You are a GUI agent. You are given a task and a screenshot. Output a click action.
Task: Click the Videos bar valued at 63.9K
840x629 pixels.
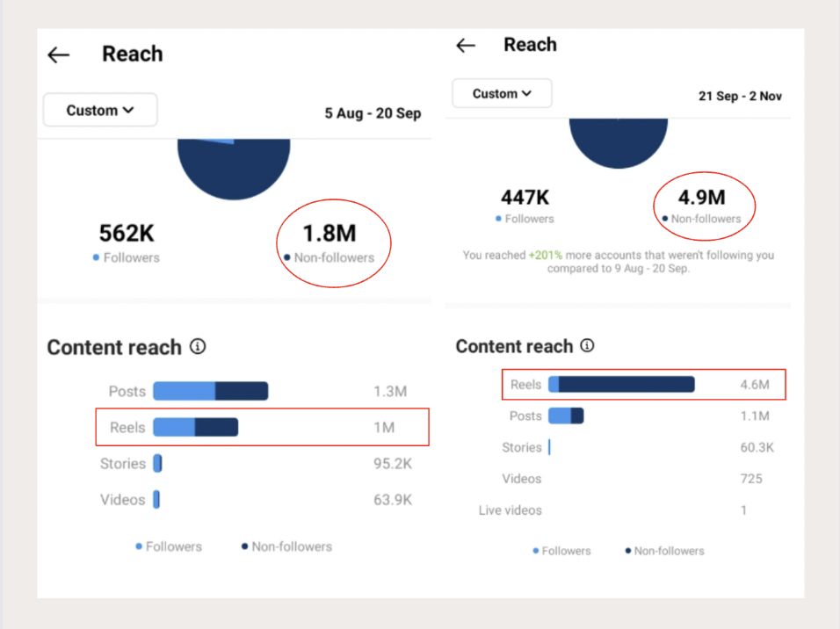156,499
